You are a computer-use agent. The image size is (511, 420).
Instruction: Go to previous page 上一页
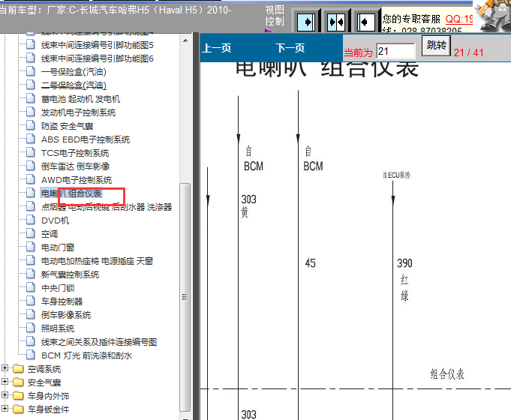[x=217, y=48]
